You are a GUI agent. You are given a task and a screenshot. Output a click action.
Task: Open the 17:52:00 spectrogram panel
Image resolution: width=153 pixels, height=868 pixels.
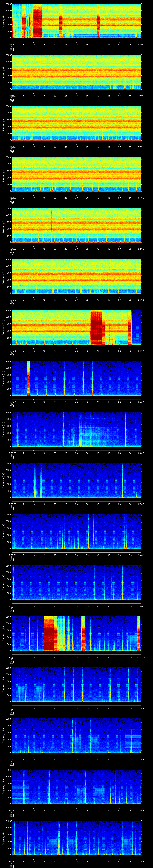pos(76,276)
